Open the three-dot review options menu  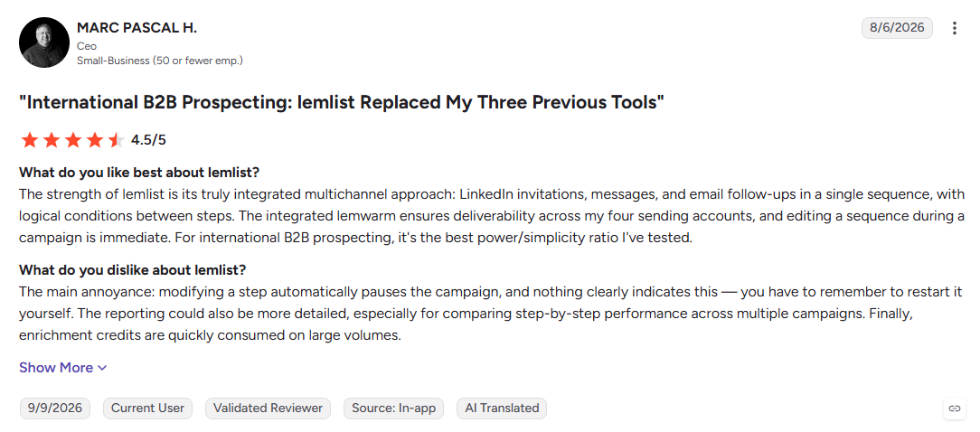pyautogui.click(x=954, y=28)
